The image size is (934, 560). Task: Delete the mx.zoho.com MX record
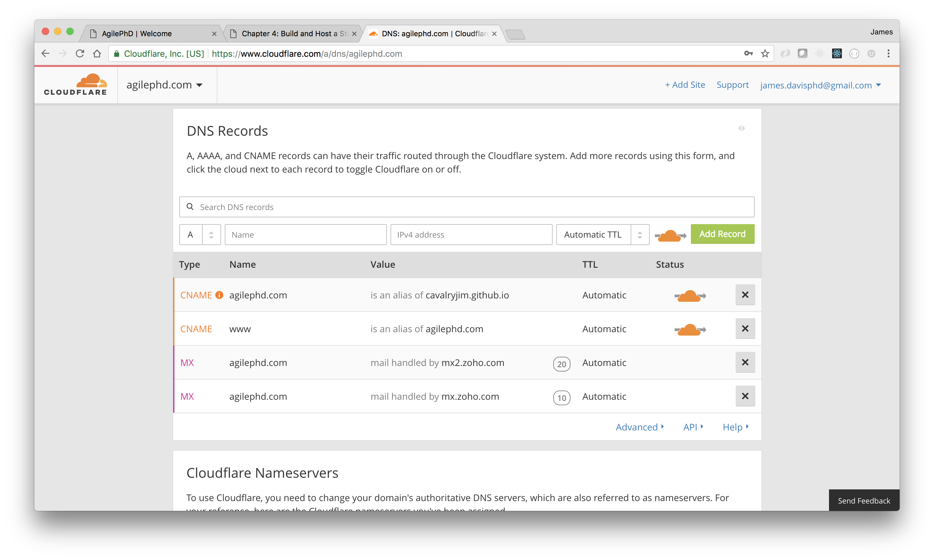click(x=745, y=396)
